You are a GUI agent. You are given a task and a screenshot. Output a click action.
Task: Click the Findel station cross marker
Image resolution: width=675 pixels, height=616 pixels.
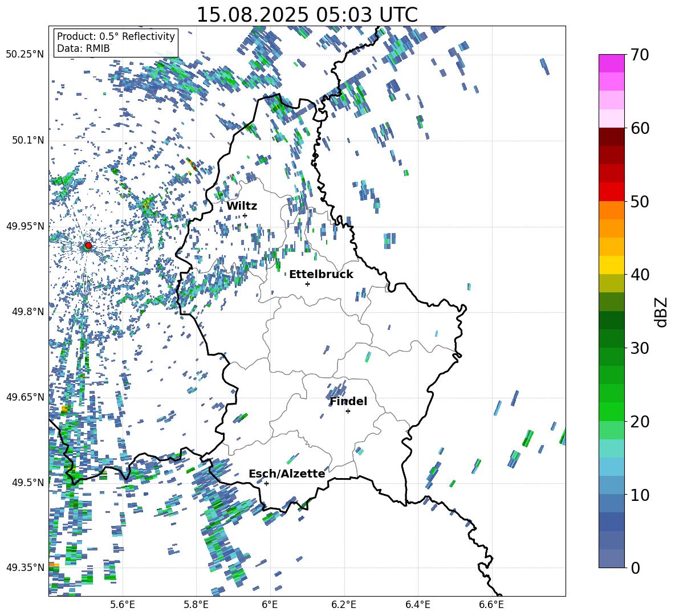click(x=348, y=411)
